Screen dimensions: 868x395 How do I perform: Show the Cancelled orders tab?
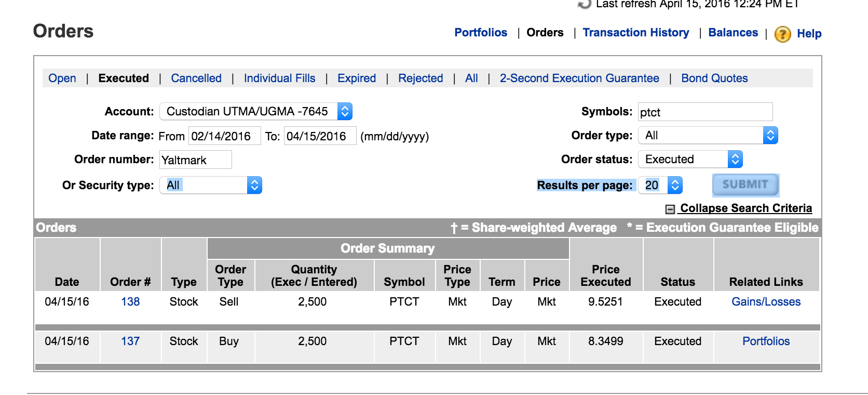pos(196,78)
